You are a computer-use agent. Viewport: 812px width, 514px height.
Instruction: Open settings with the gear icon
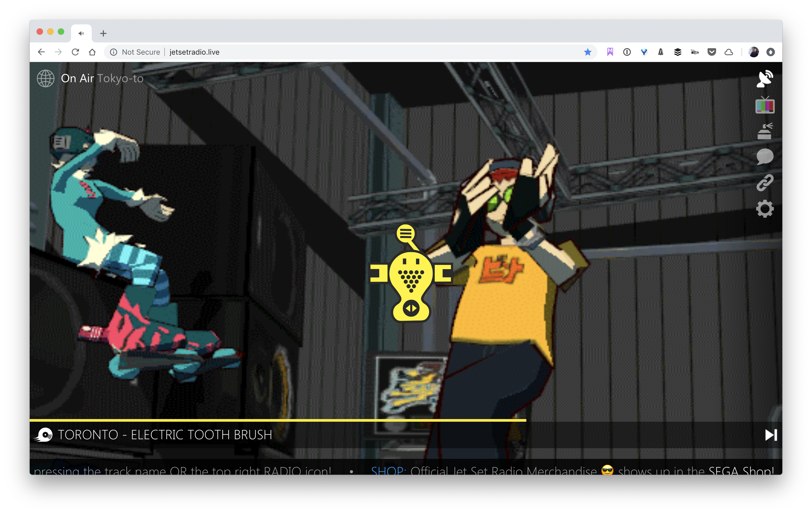[765, 208]
